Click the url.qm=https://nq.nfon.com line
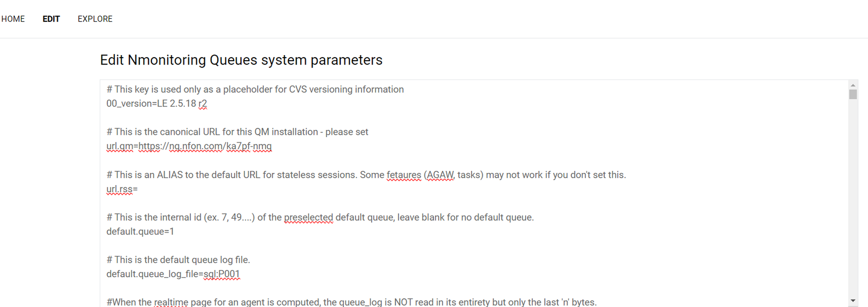Viewport: 868px width, 307px height. click(189, 146)
